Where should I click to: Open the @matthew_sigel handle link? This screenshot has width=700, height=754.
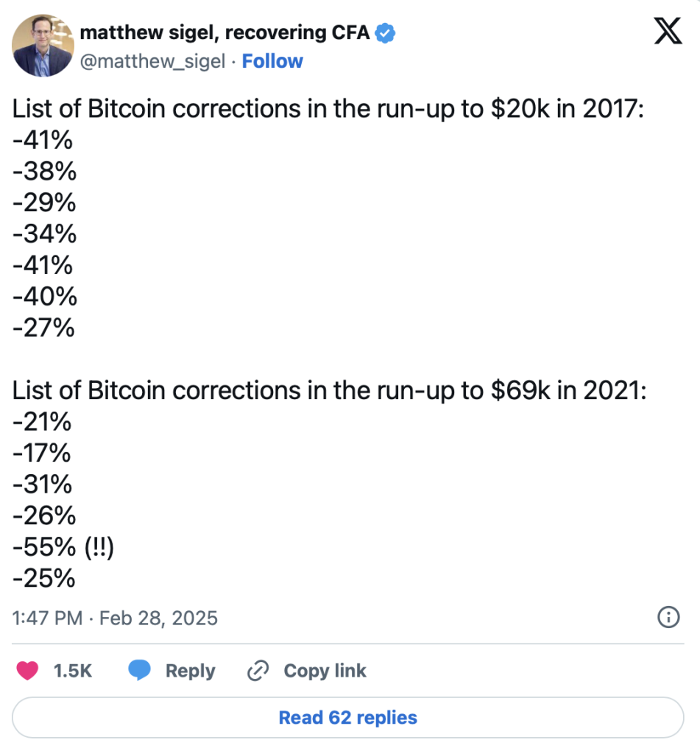(152, 61)
